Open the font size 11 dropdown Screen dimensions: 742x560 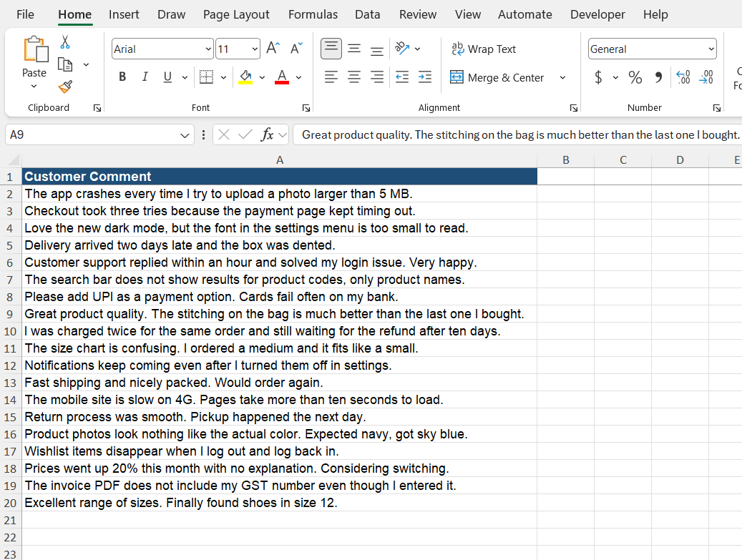click(255, 49)
